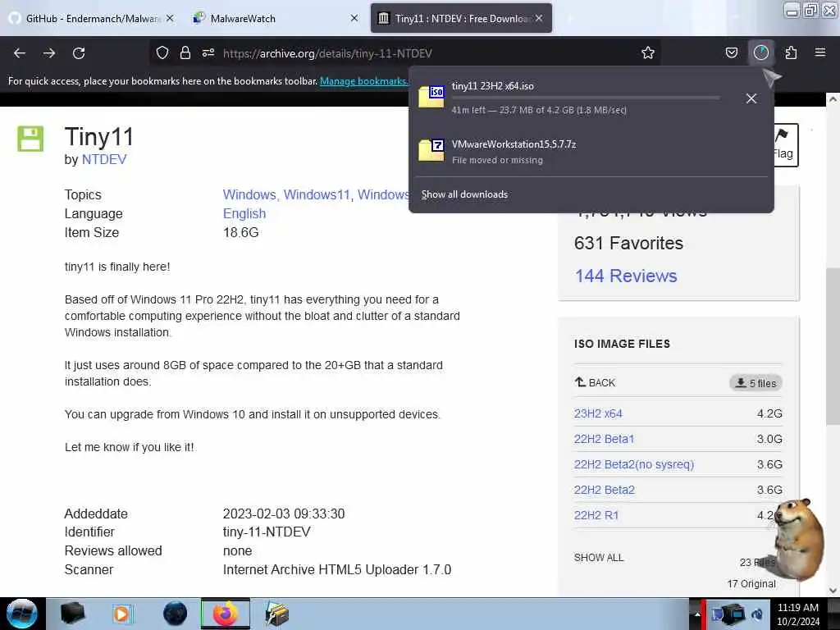The height and width of the screenshot is (630, 840).
Task: Open the dark globe taskbar icon
Action: [175, 614]
